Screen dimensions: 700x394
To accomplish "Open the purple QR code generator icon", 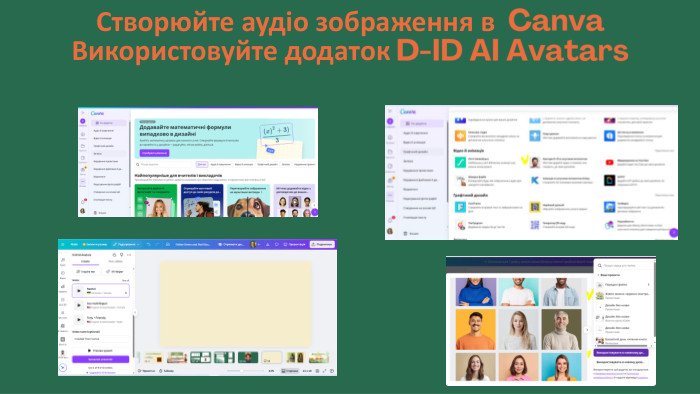I will coord(535,225).
